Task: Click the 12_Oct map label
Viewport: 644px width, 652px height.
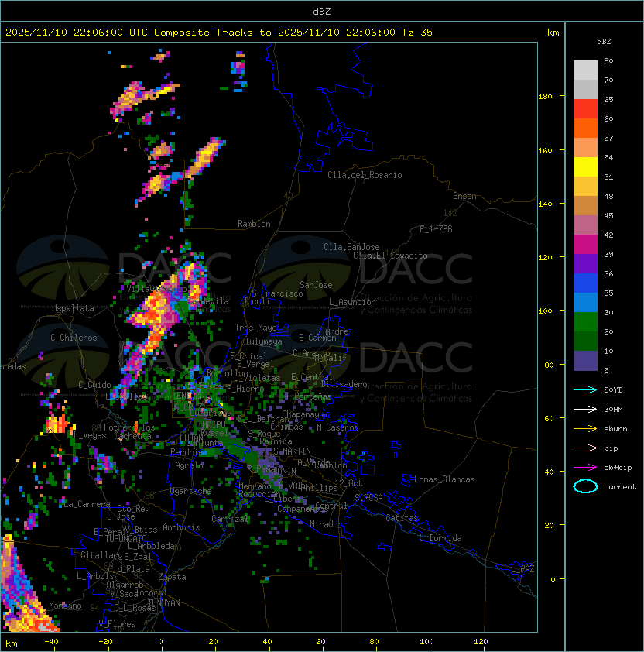Action: click(348, 483)
